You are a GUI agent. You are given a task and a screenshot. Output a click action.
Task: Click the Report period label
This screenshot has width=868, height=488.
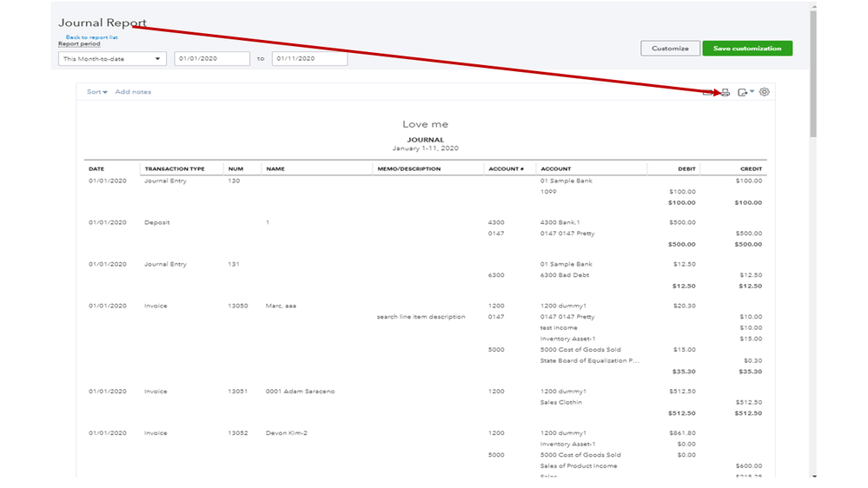(79, 43)
